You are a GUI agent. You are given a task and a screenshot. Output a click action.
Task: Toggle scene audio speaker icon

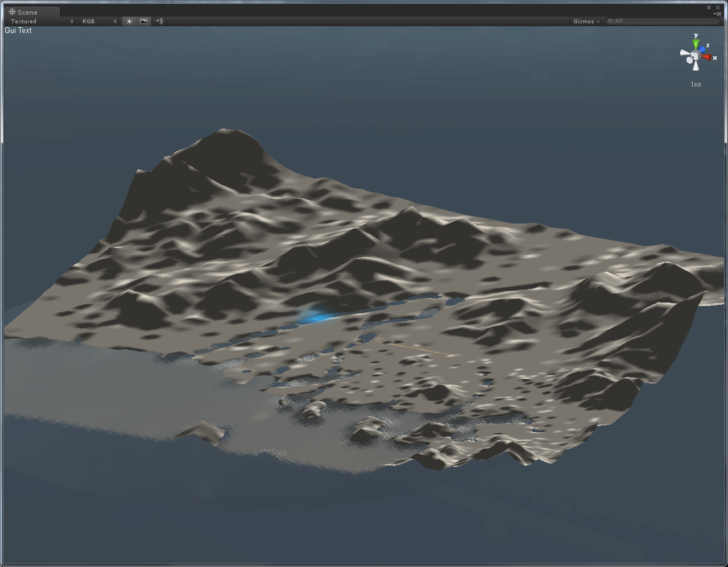coord(159,21)
